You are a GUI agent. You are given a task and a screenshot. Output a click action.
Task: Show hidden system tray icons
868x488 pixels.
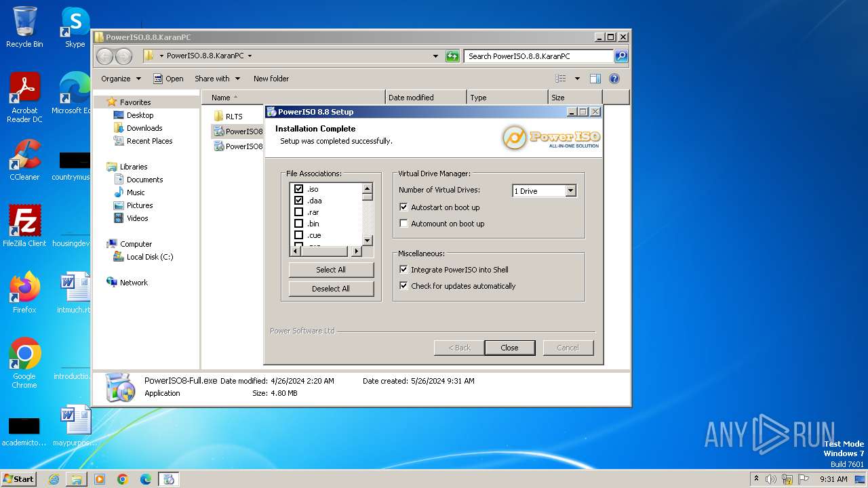pos(756,479)
